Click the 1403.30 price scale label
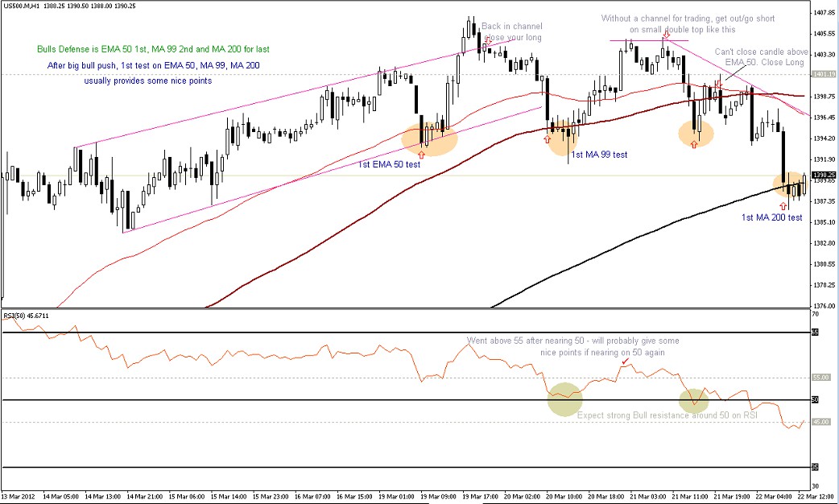The height and width of the screenshot is (504, 839). [x=824, y=54]
